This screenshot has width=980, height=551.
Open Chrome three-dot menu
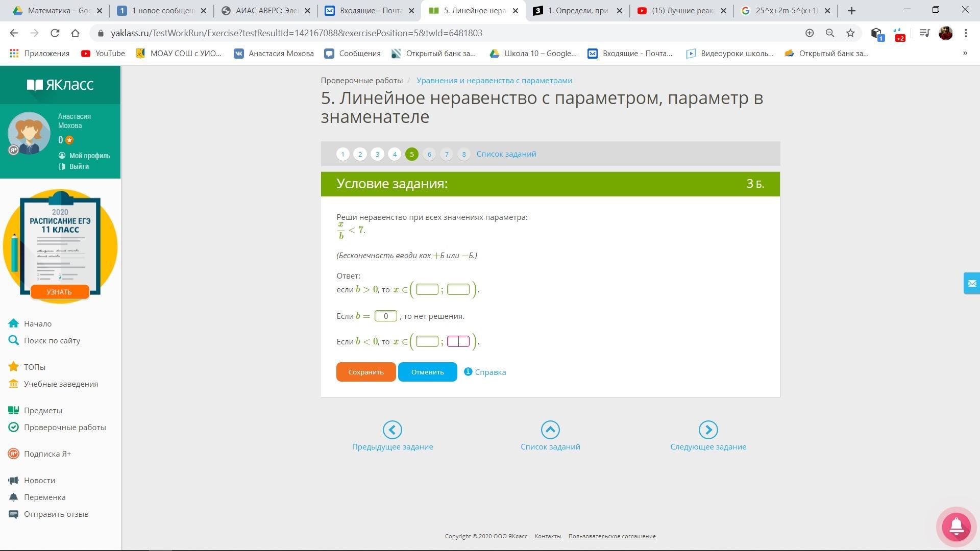(965, 33)
